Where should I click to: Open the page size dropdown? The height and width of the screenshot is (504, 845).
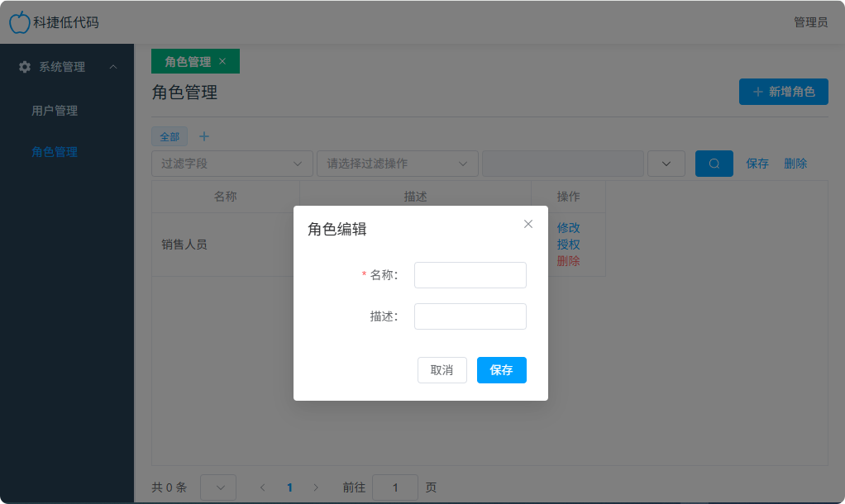coord(218,487)
